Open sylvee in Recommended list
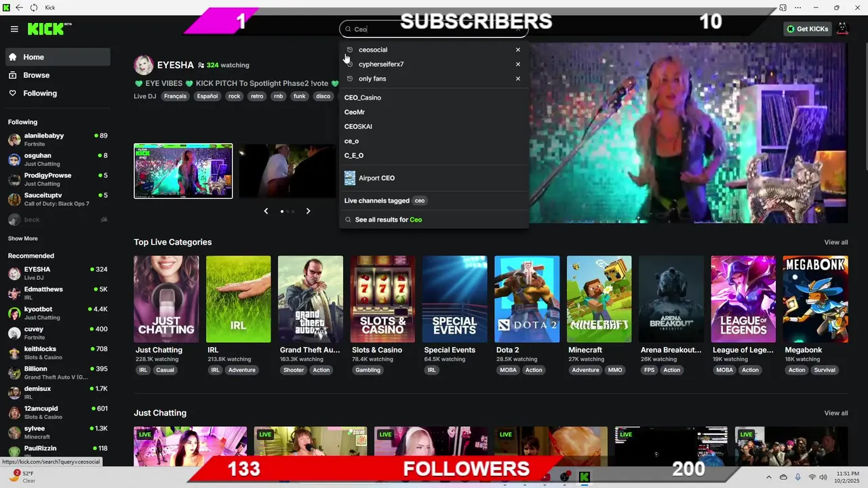 [x=58, y=432]
